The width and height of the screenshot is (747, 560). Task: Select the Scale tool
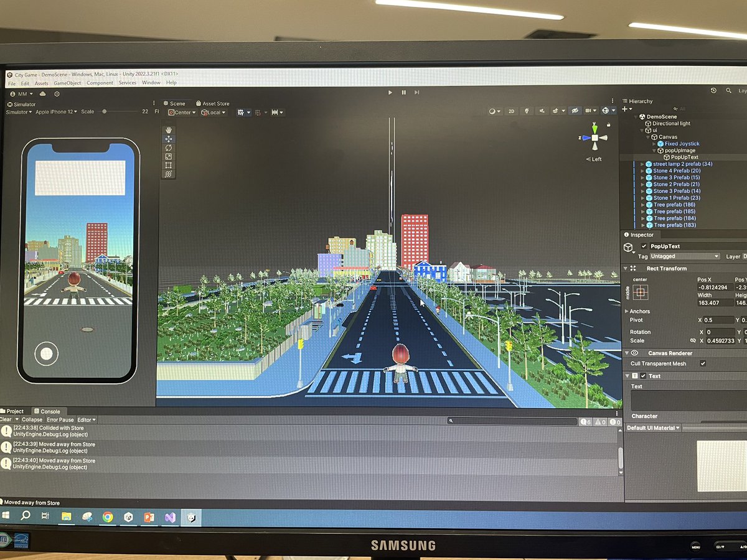click(168, 156)
